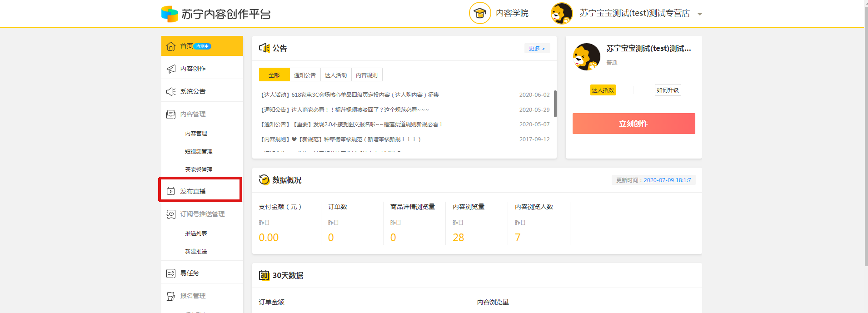Switch to the 达人活动 tab
Image resolution: width=868 pixels, height=313 pixels.
tap(336, 75)
